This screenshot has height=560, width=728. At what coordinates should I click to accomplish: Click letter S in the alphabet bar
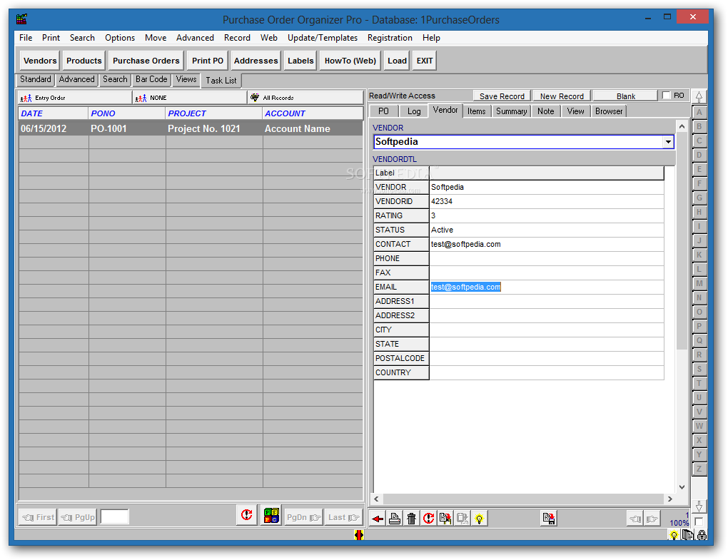point(699,370)
